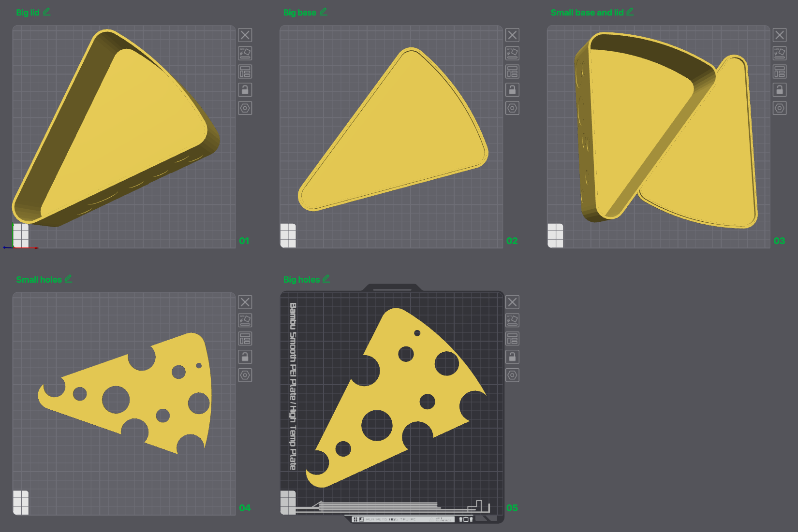
Task: Click the Big holes plate title text
Action: point(301,280)
